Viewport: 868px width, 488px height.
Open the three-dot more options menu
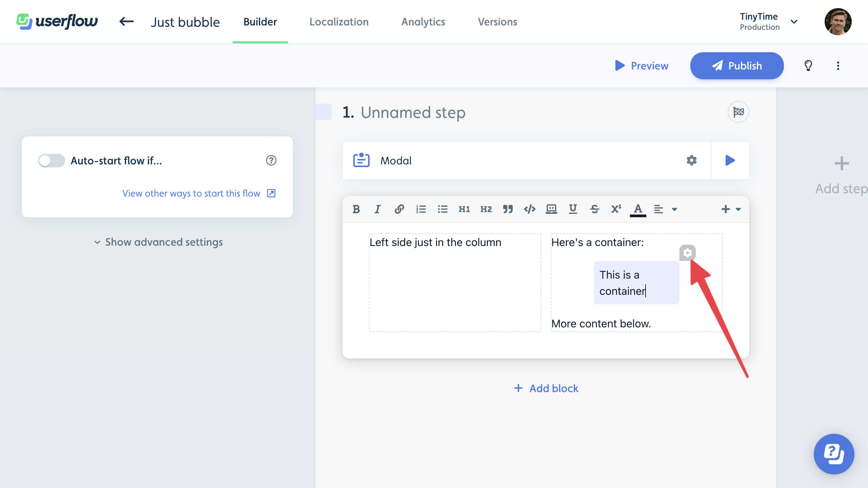(838, 66)
